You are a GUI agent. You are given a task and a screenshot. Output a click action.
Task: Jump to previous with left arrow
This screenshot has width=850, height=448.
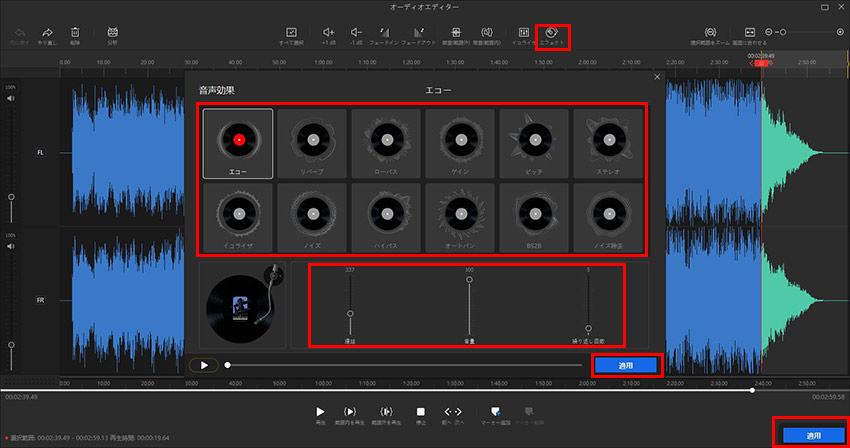[447, 412]
